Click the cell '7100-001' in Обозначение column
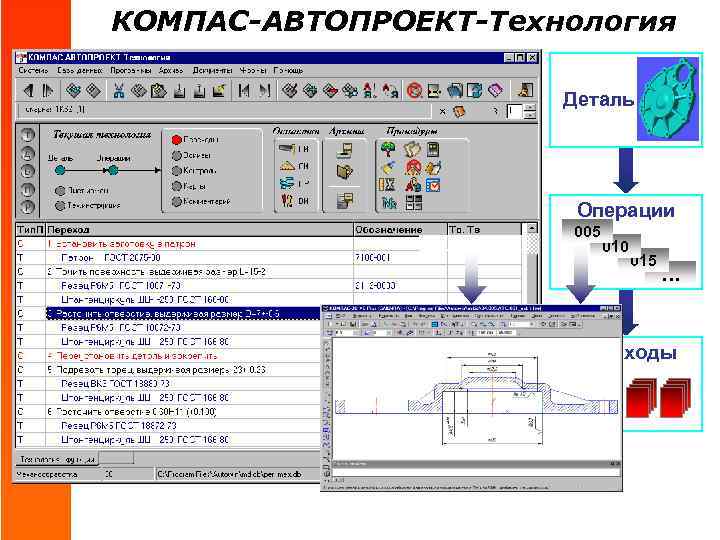This screenshot has height=540, width=720. pos(400,258)
